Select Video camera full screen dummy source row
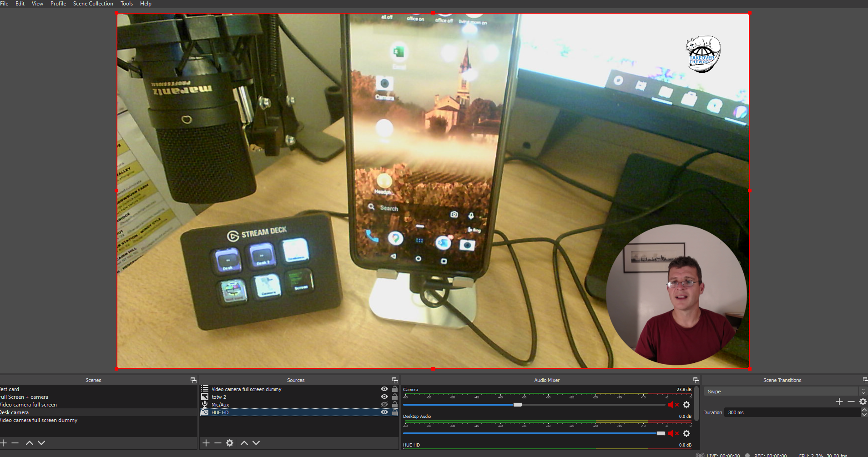Viewport: 868px width, 457px height. click(x=299, y=389)
